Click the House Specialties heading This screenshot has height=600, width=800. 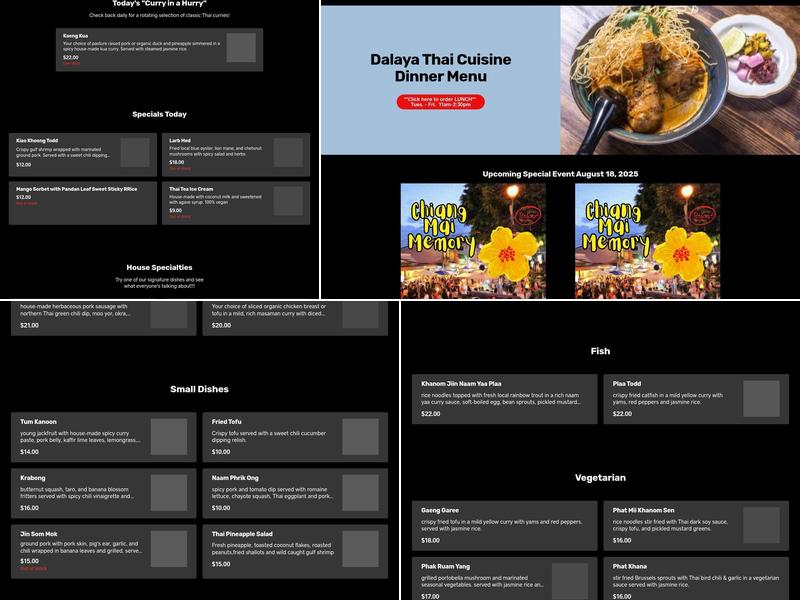[159, 267]
